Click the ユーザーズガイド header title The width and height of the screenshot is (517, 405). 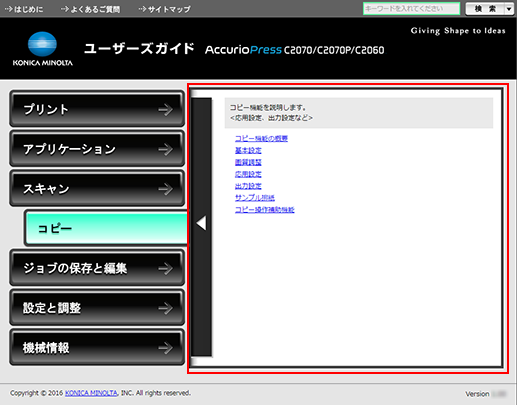click(139, 49)
